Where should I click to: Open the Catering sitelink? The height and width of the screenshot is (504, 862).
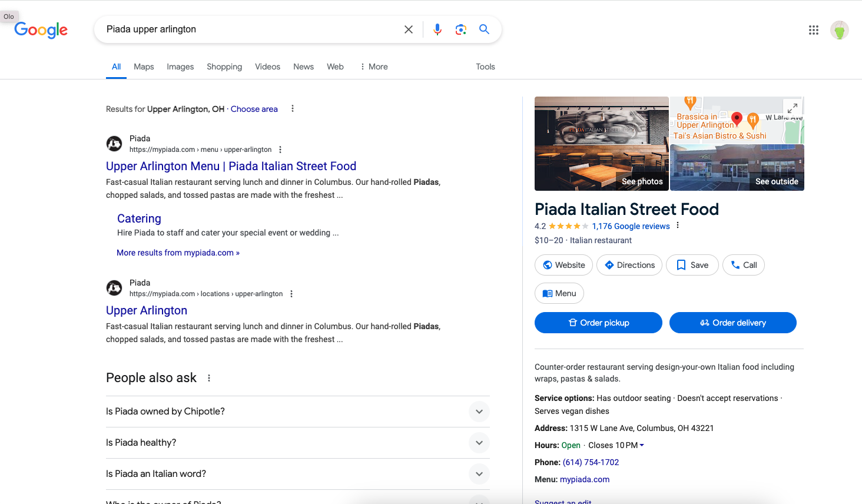tap(139, 218)
